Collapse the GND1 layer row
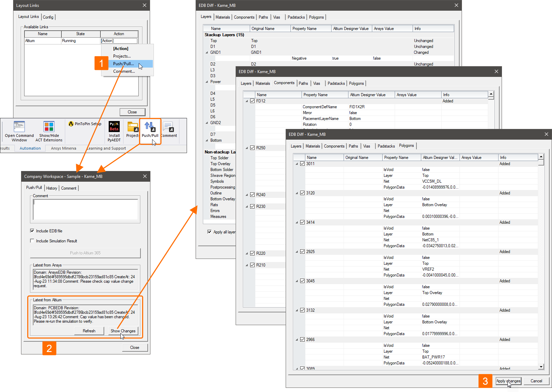This screenshot has height=392, width=552. pos(207,52)
